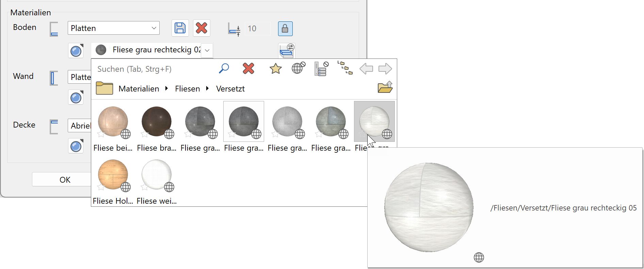The height and width of the screenshot is (269, 644).
Task: Click the layer transfer icon below the lock
Action: pyautogui.click(x=287, y=51)
